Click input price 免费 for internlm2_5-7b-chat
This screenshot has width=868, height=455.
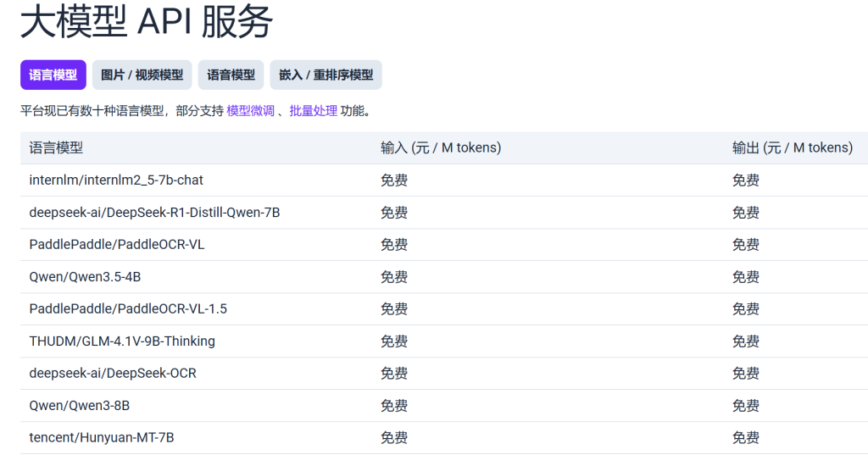click(x=394, y=180)
